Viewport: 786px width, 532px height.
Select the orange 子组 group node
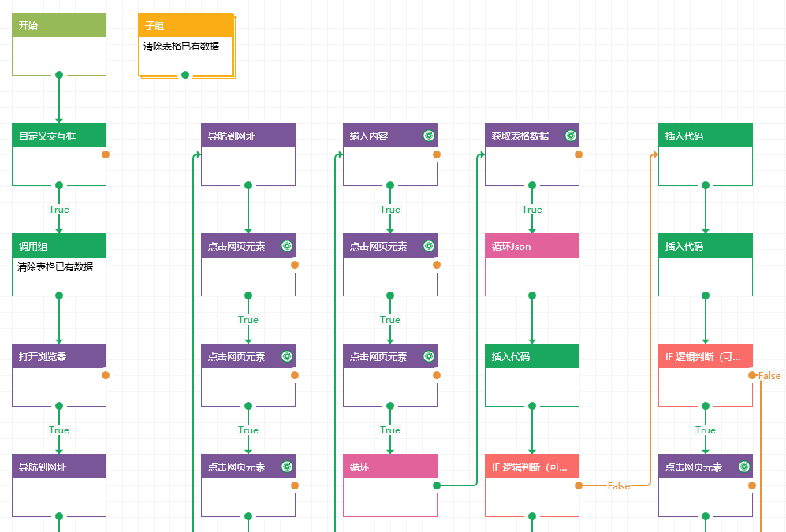(x=185, y=25)
